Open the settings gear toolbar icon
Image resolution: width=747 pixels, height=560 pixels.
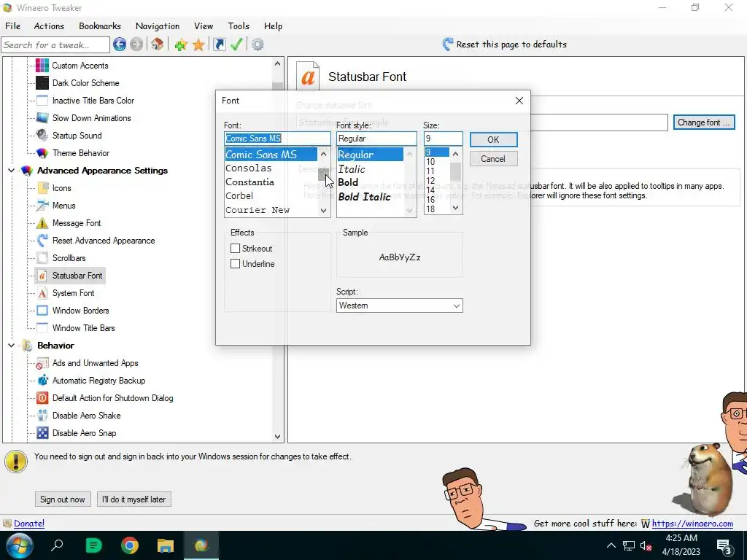point(258,44)
